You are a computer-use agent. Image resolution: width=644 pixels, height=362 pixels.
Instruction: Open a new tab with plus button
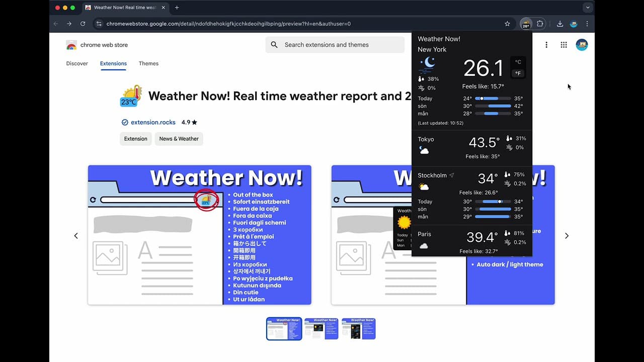[177, 8]
